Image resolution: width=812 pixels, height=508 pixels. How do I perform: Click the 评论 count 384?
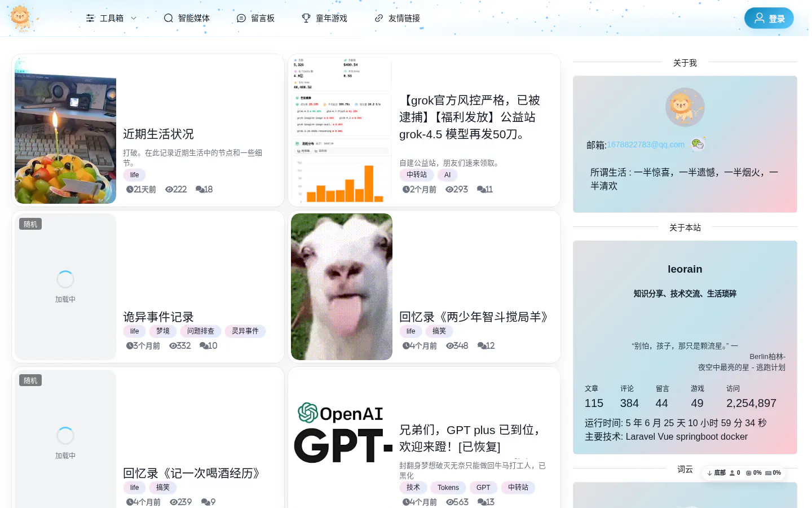[629, 403]
